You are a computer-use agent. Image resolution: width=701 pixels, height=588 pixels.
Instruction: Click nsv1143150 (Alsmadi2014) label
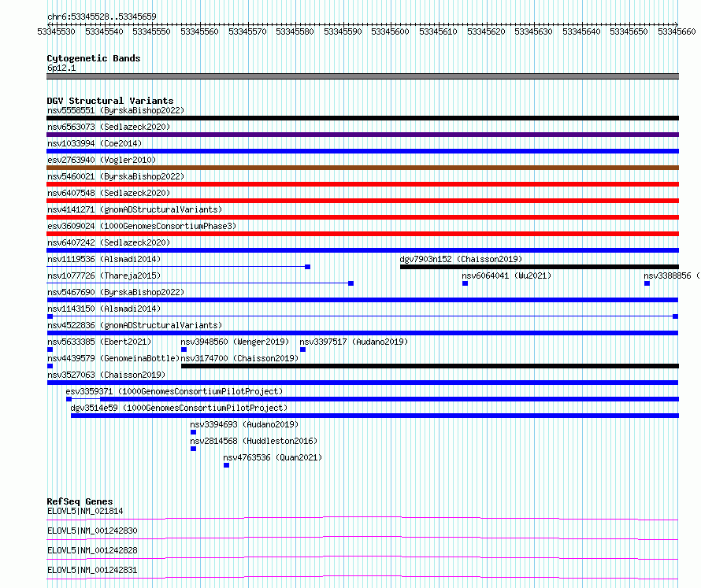(x=104, y=309)
